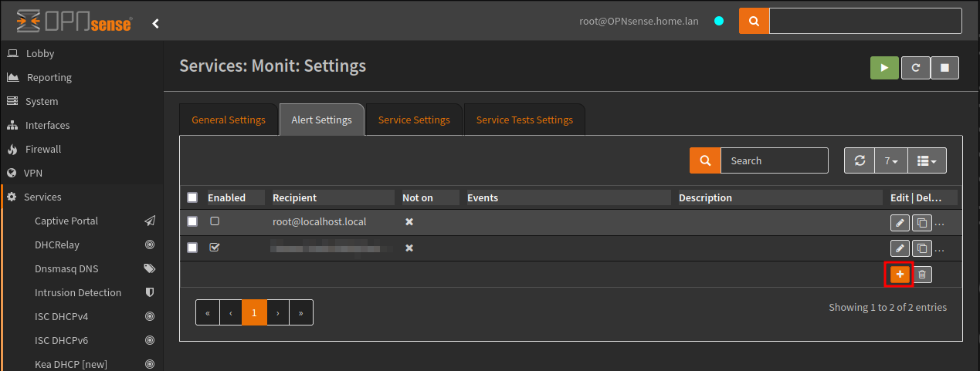Clone the root@localhost.local alert

[x=921, y=223]
